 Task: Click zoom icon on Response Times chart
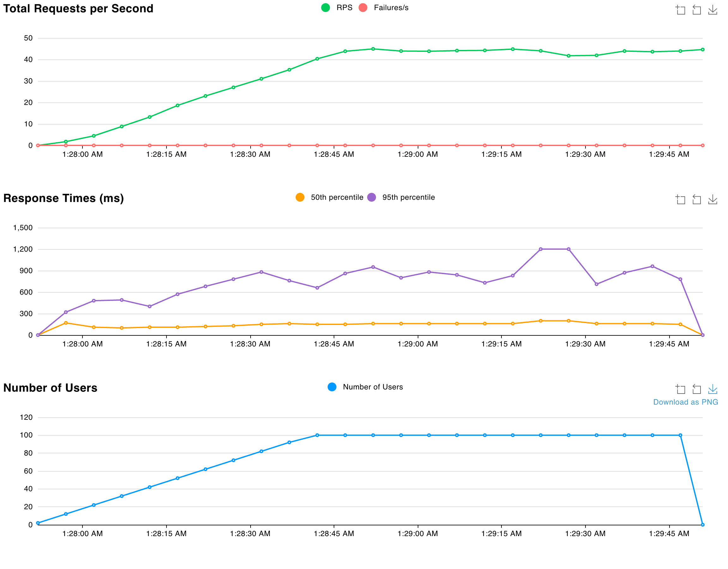pos(680,199)
